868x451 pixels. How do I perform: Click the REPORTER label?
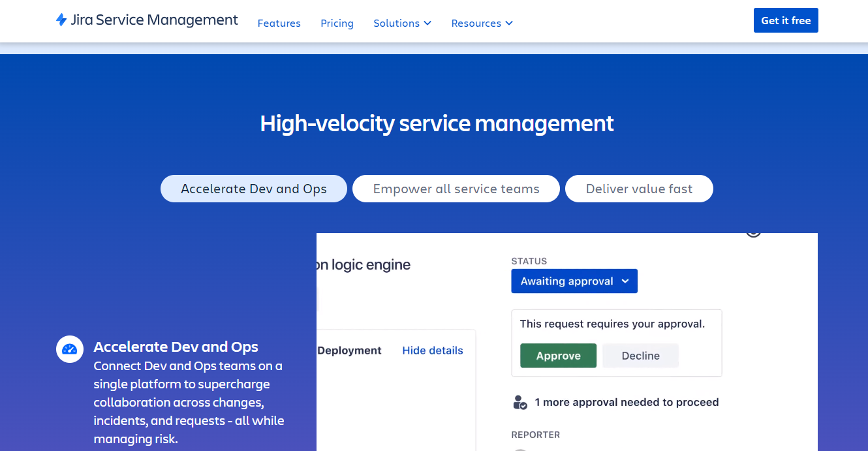(x=536, y=435)
